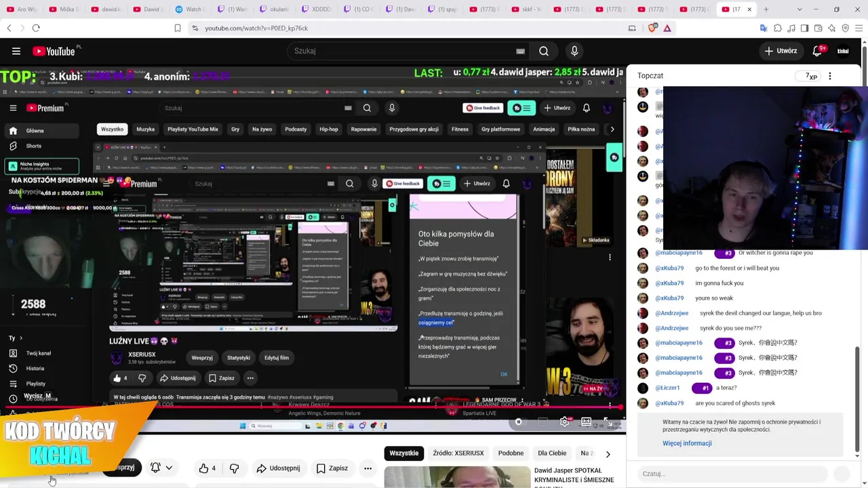
Task: Pause the live stream video
Action: point(519,422)
